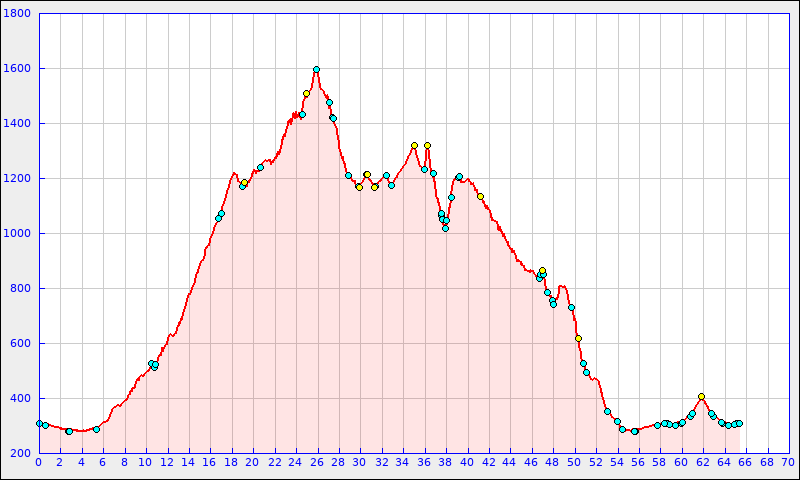Click the 200 label at the elevation axis bottom
This screenshot has width=800, height=480.
click(21, 454)
